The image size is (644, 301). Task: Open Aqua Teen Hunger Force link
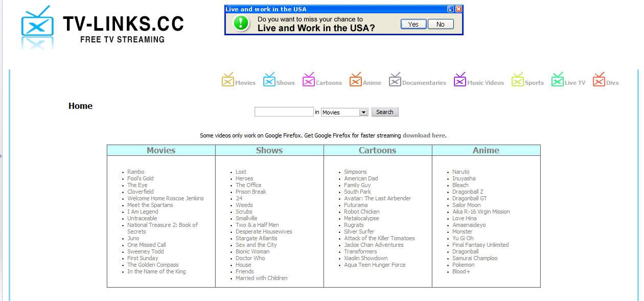click(x=375, y=265)
